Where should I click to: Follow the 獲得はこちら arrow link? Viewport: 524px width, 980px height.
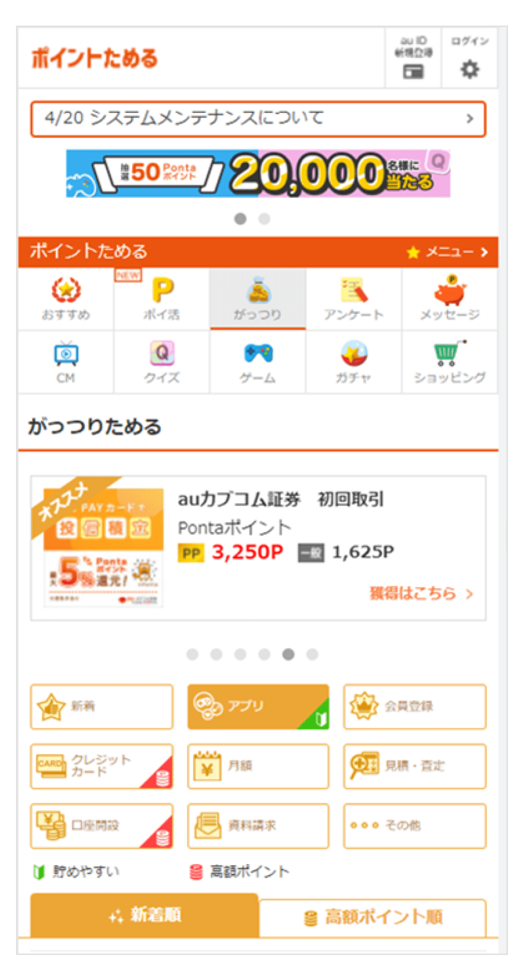tap(421, 593)
